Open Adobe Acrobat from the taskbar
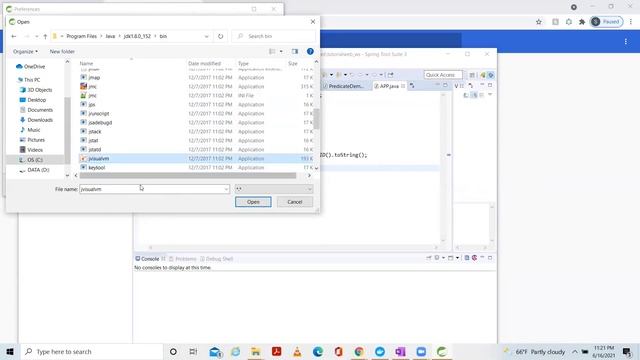This screenshot has height=360, width=640. tap(277, 351)
